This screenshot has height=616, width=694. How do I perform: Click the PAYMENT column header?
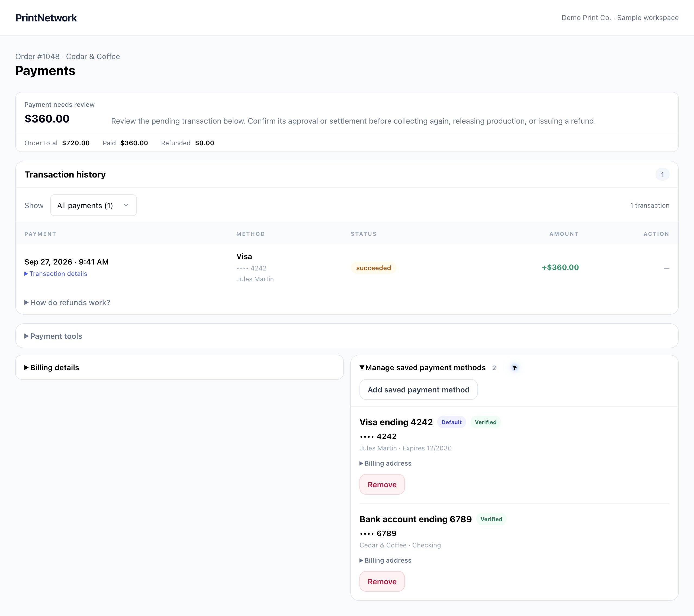click(x=40, y=234)
